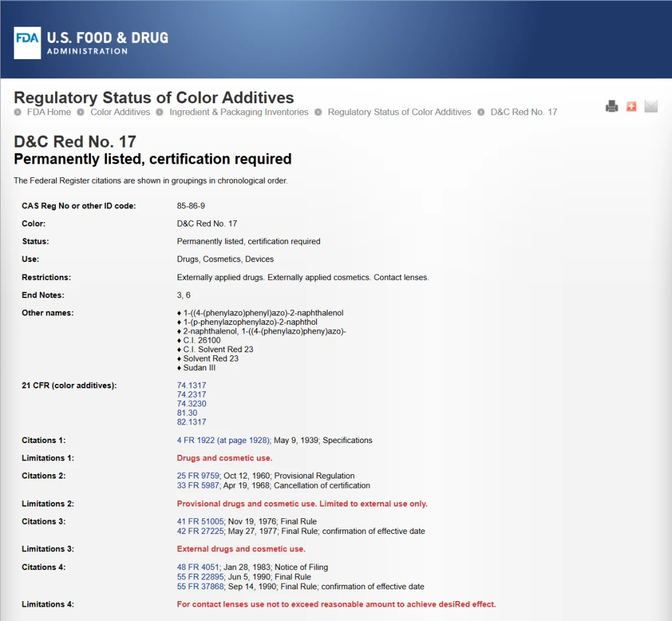Open CFR section 81.30 link
Image resolution: width=672 pixels, height=621 pixels.
click(187, 413)
